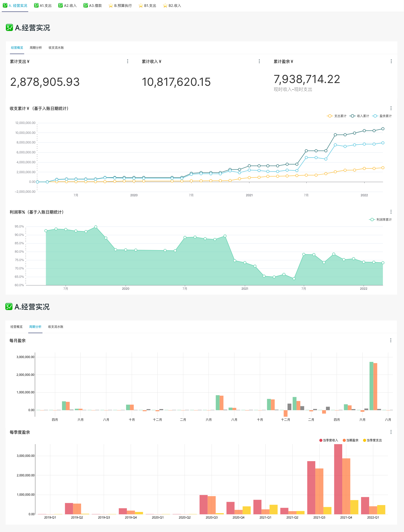Screen dimensions: 404x532
Task: Click the green icon beside the first A.经营实况 heading
Action: 9,27
